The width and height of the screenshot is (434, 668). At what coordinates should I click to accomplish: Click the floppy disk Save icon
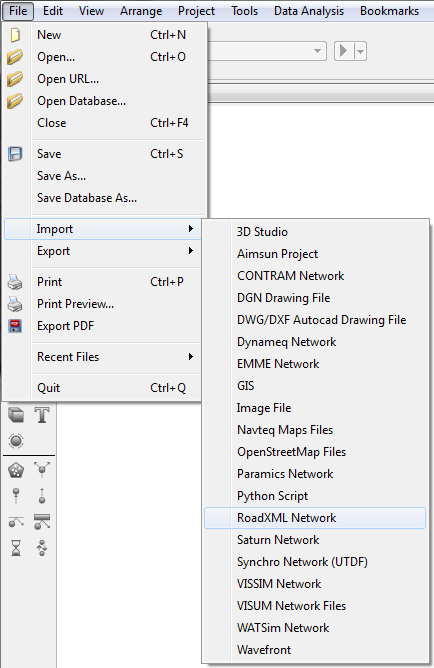(15, 154)
